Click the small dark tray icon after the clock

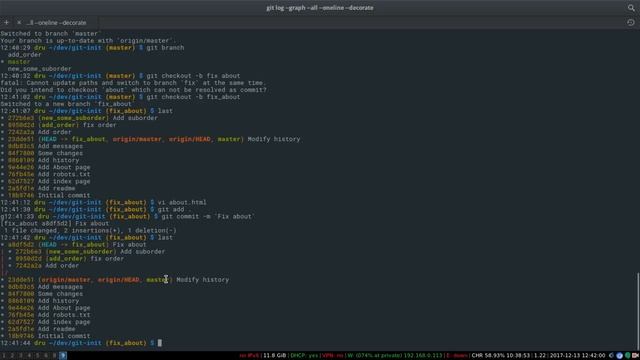click(x=611, y=356)
